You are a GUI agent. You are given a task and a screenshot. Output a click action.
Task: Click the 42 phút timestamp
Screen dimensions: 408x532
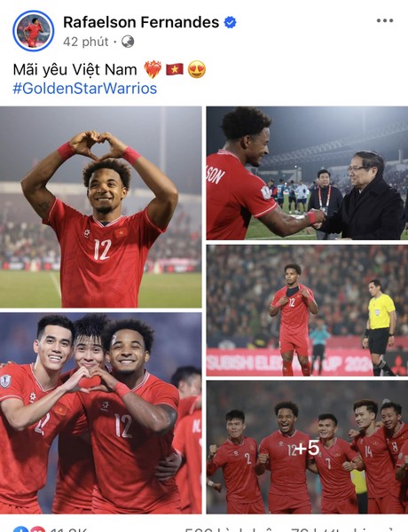point(85,42)
